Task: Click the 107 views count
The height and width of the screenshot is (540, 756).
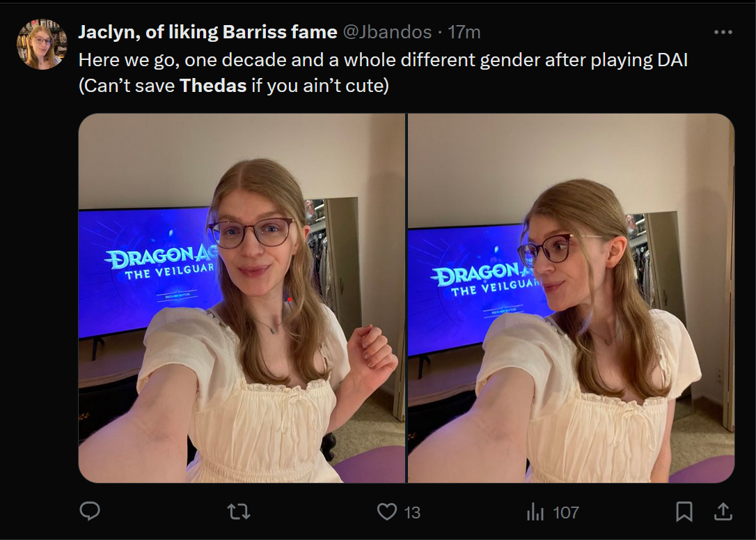Action: pyautogui.click(x=565, y=513)
